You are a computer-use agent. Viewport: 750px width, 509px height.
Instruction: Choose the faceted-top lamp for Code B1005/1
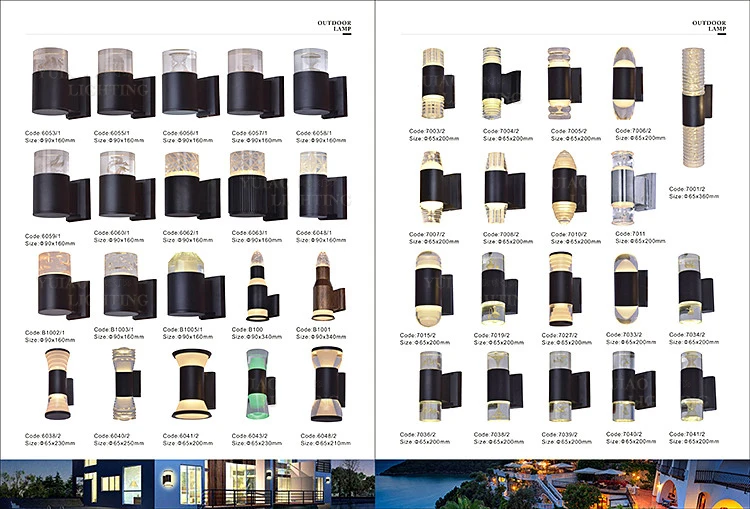(196, 286)
